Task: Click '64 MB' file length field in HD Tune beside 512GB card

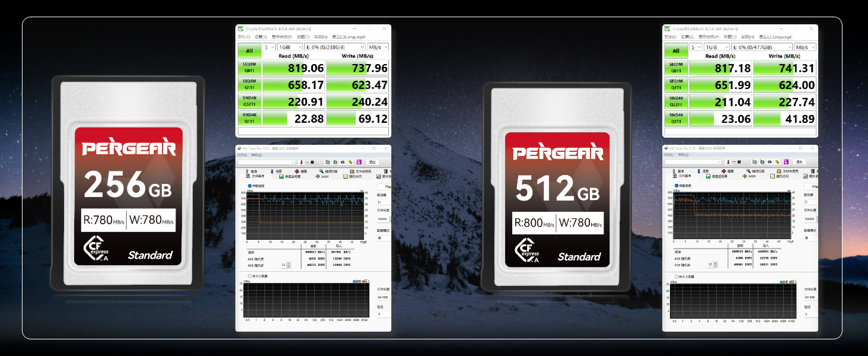Action: [x=811, y=297]
